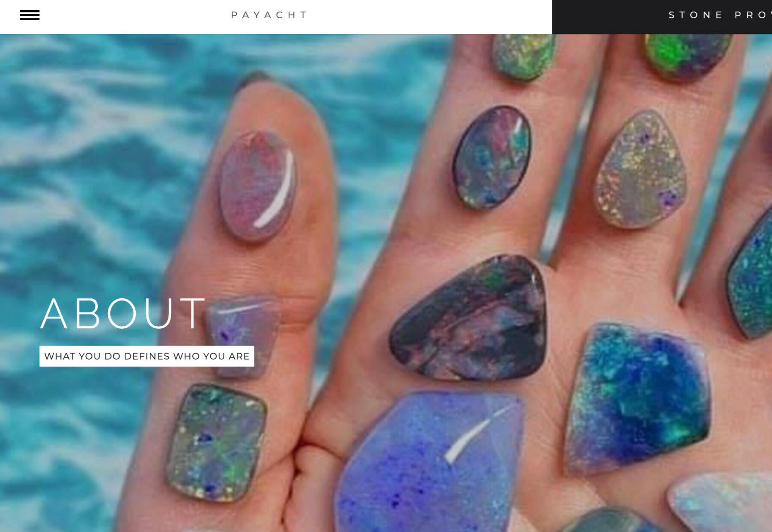Pick the pale white opal in the bottom right corner

tap(721, 501)
